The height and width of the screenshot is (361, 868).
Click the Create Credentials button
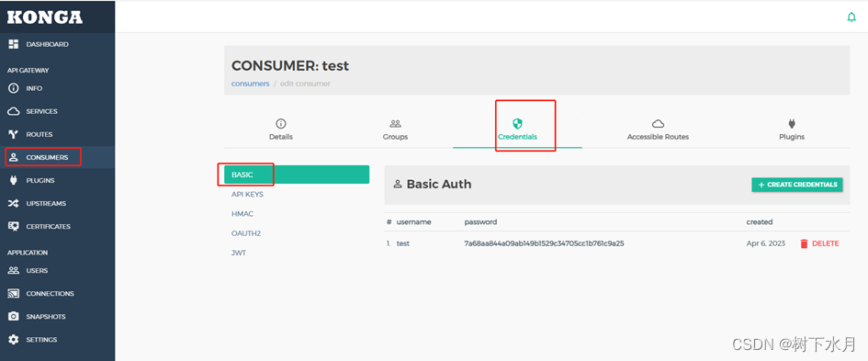click(797, 185)
